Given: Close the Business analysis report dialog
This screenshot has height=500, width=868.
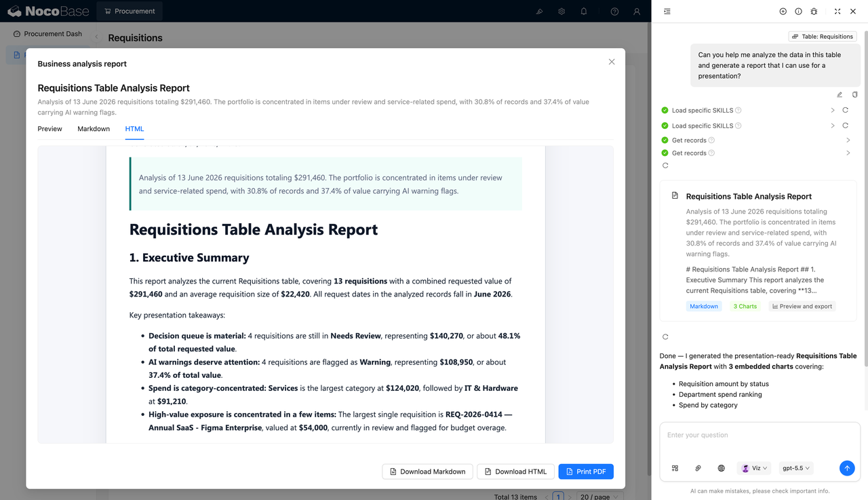Looking at the screenshot, I should pos(612,62).
